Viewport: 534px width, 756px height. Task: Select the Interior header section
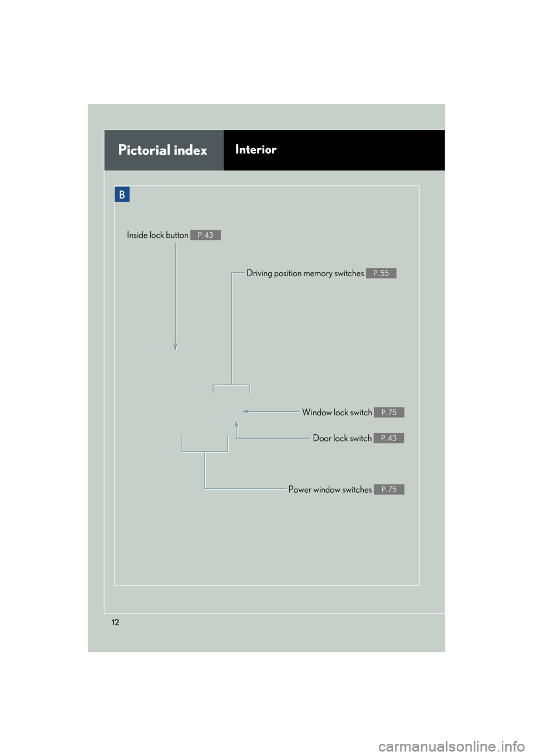click(334, 150)
